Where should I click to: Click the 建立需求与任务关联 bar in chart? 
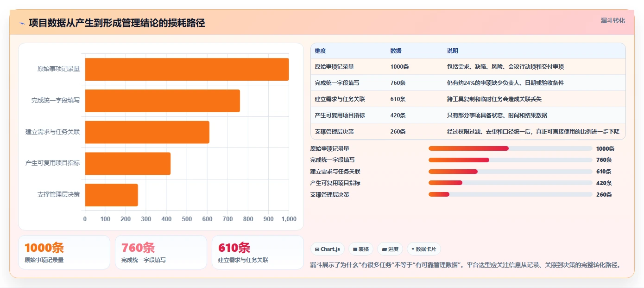147,132
